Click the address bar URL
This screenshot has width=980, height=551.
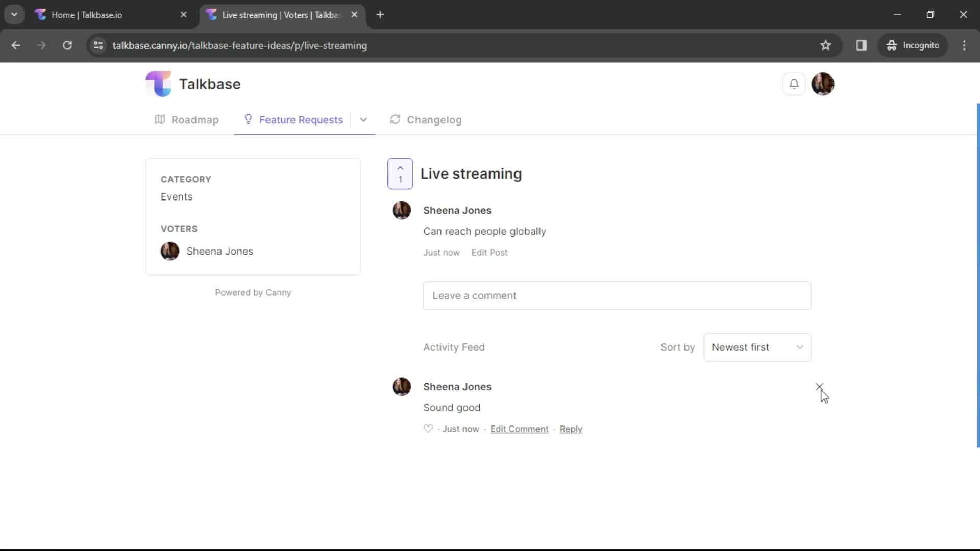coord(239,45)
